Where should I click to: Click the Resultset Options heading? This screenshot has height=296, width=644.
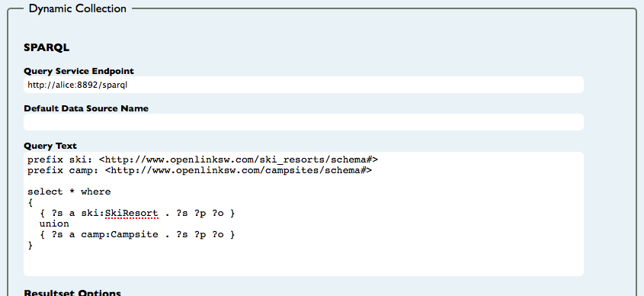(x=72, y=293)
